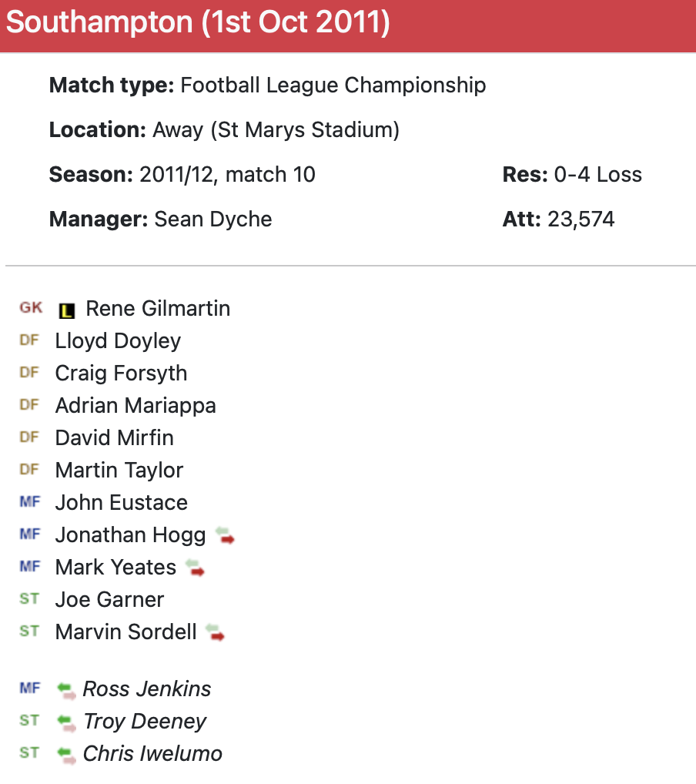Click the loan icon beside Rene Gilmartin
Screen dimensions: 696x784
click(67, 310)
